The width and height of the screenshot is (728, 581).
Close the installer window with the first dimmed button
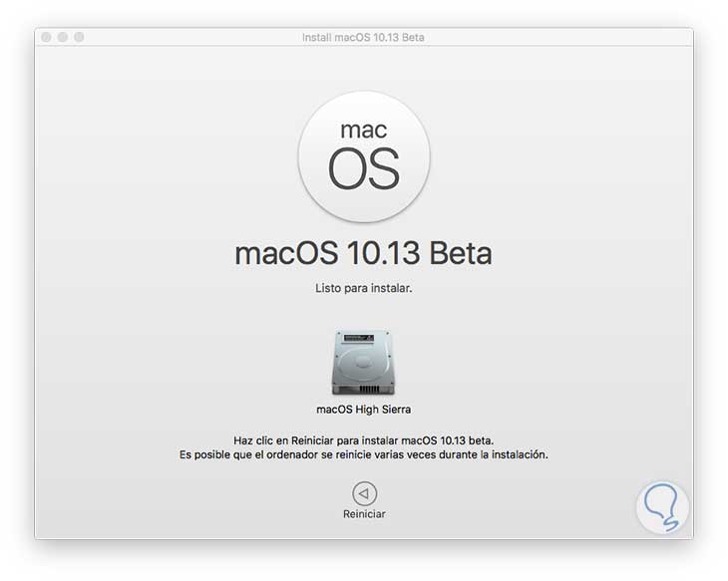point(46,37)
